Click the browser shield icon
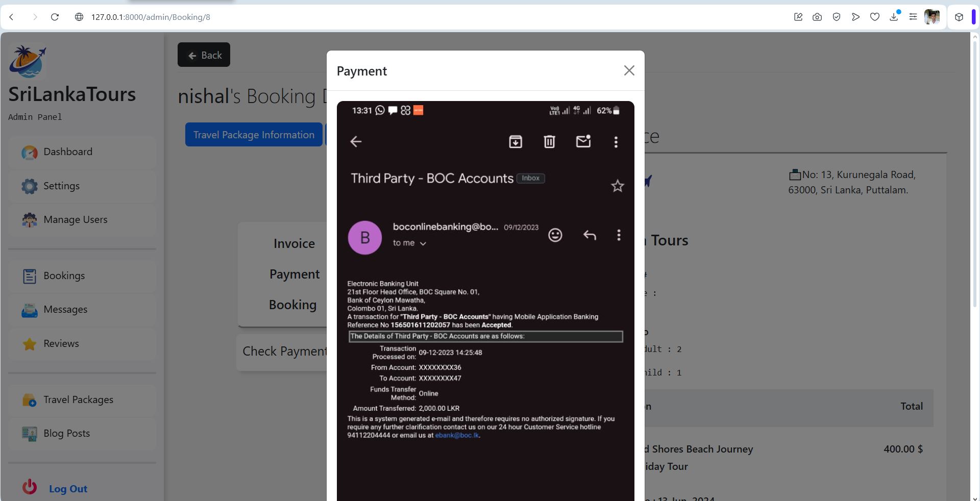This screenshot has width=980, height=501. pyautogui.click(x=837, y=17)
